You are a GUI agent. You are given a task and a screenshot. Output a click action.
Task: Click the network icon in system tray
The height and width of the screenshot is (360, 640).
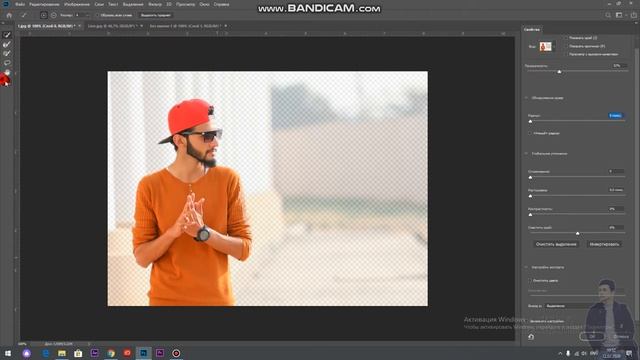click(576, 353)
